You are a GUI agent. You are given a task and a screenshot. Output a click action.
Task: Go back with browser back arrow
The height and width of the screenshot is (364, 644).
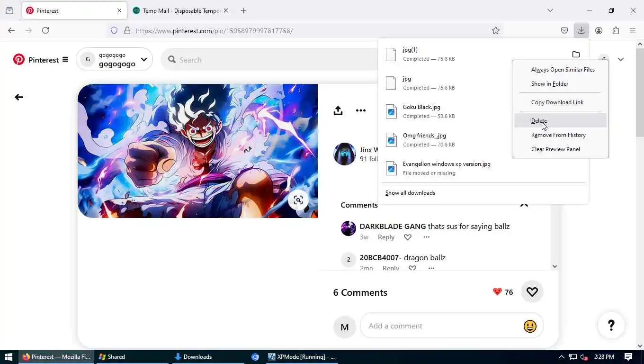point(11,30)
